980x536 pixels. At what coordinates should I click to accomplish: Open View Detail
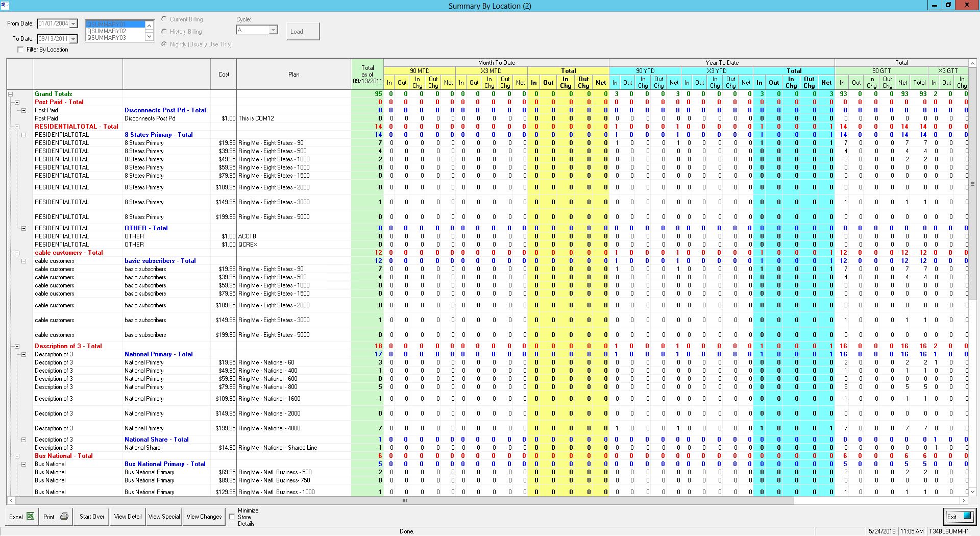(x=128, y=517)
